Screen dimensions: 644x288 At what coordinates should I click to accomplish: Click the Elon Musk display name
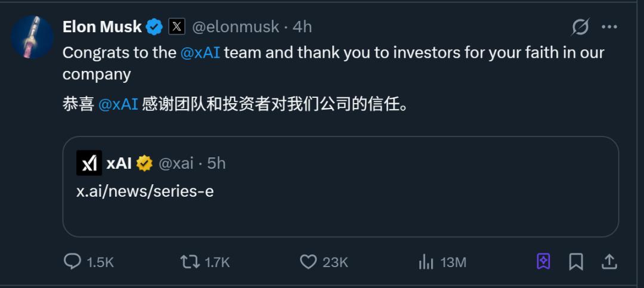[x=102, y=27]
